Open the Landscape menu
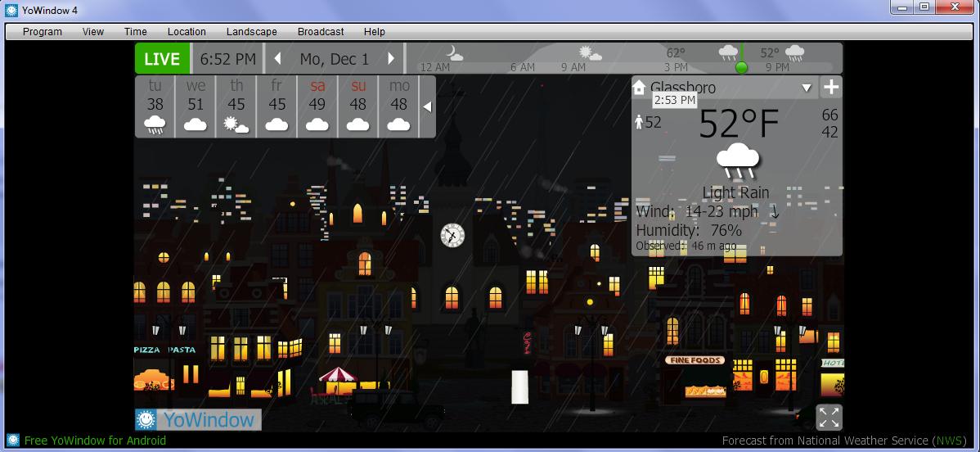This screenshot has height=452, width=980. (x=251, y=32)
